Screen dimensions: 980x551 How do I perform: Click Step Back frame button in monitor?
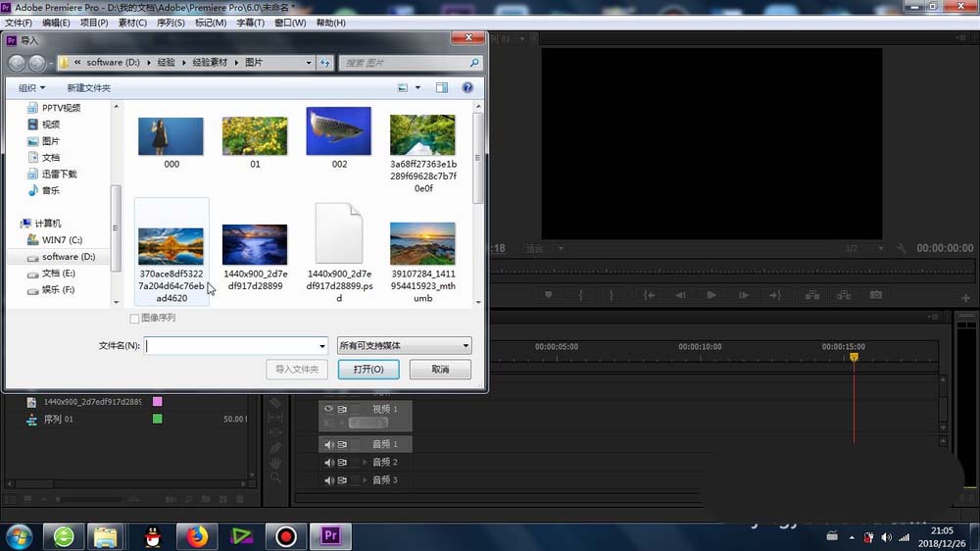click(x=680, y=294)
